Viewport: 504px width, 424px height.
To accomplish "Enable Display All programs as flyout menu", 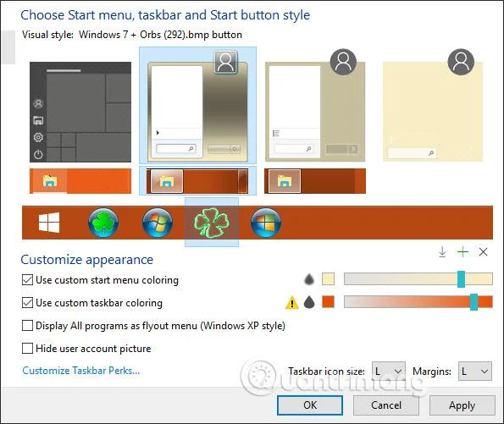I will point(27,325).
